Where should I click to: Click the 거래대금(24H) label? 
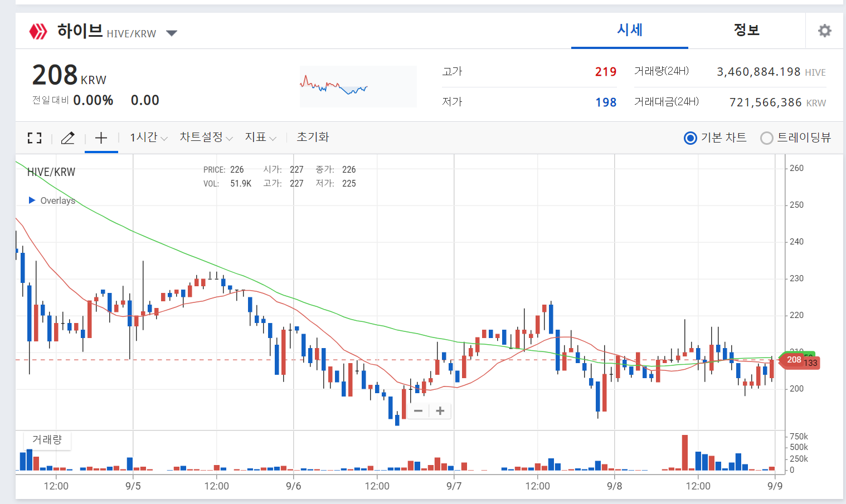point(667,101)
